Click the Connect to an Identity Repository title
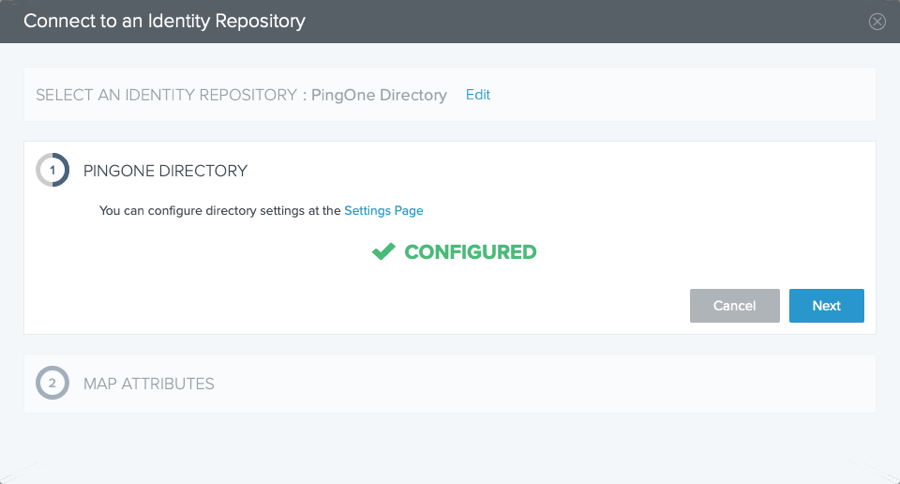This screenshot has width=900, height=484. point(164,21)
